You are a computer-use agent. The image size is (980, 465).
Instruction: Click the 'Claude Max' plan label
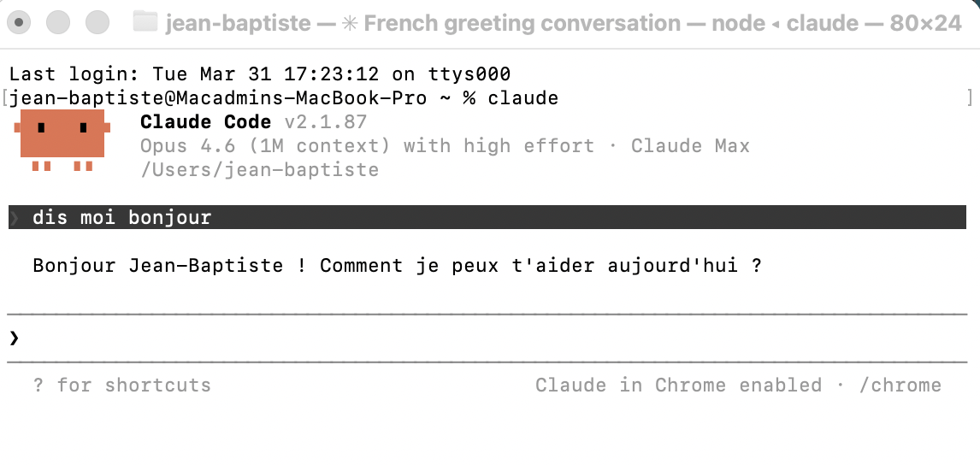point(690,146)
